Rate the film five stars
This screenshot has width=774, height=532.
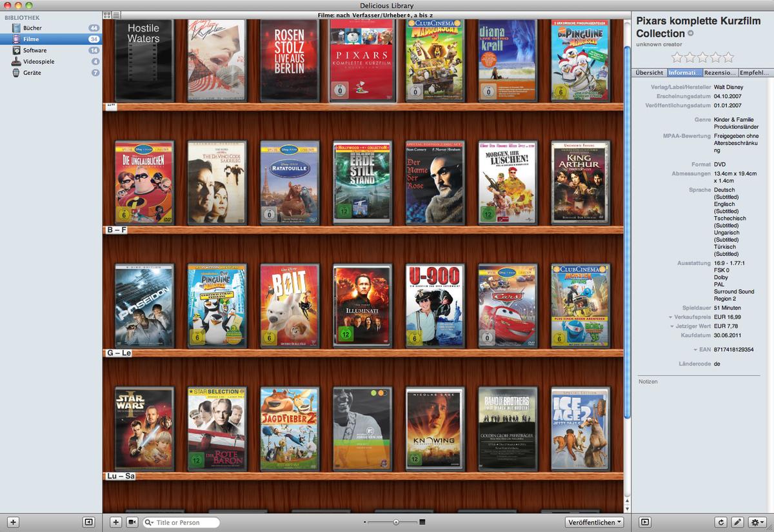pyautogui.click(x=728, y=57)
